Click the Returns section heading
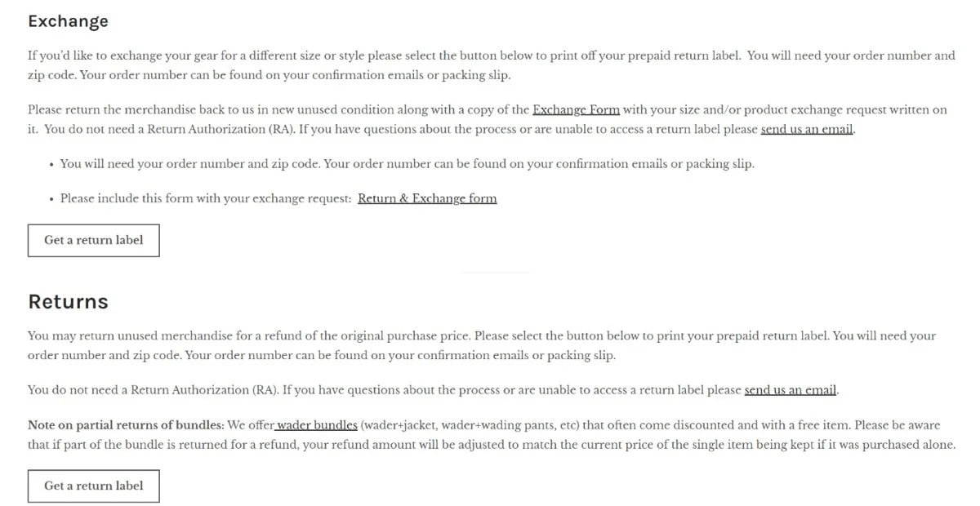 click(68, 302)
